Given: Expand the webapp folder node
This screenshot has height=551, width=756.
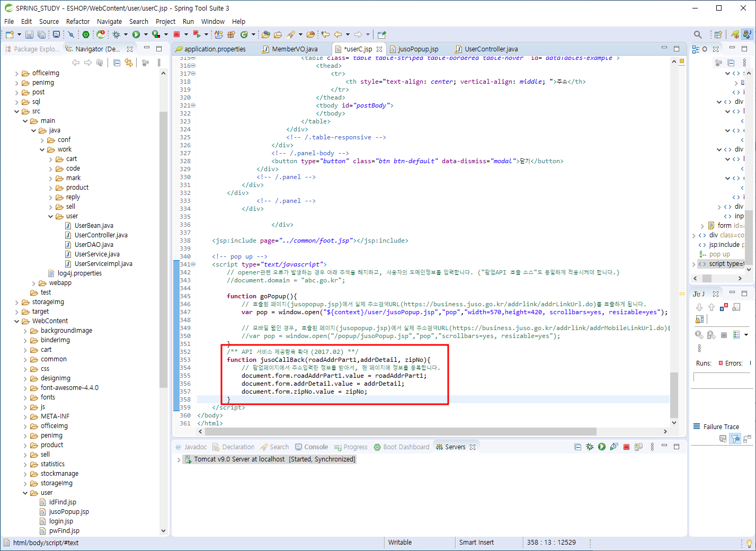Looking at the screenshot, I should tap(34, 283).
